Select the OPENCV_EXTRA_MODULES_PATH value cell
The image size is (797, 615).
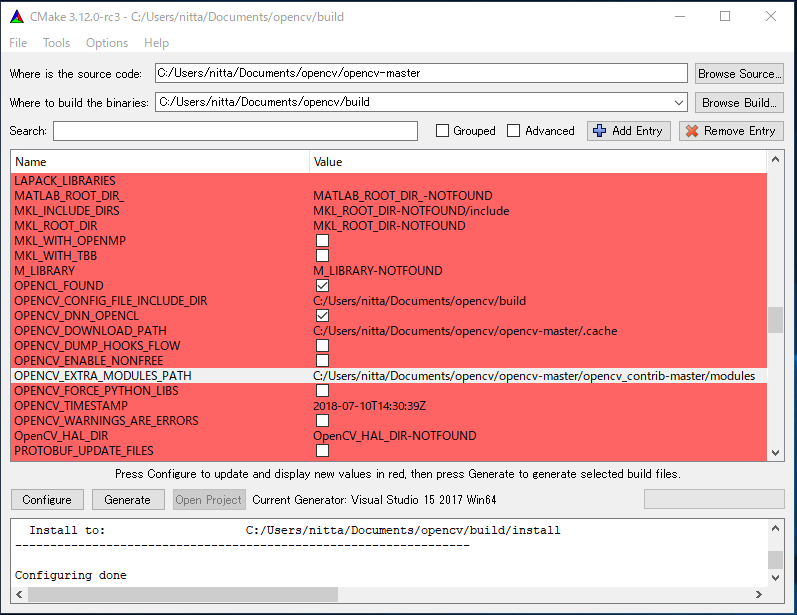pyautogui.click(x=535, y=376)
